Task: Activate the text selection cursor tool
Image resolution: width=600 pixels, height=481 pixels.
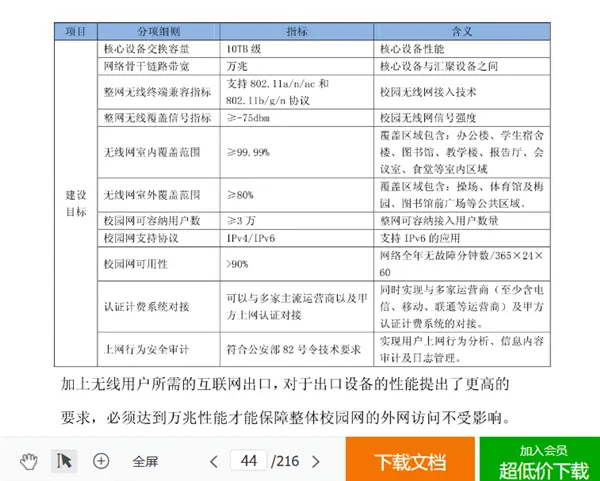Action: click(x=64, y=461)
